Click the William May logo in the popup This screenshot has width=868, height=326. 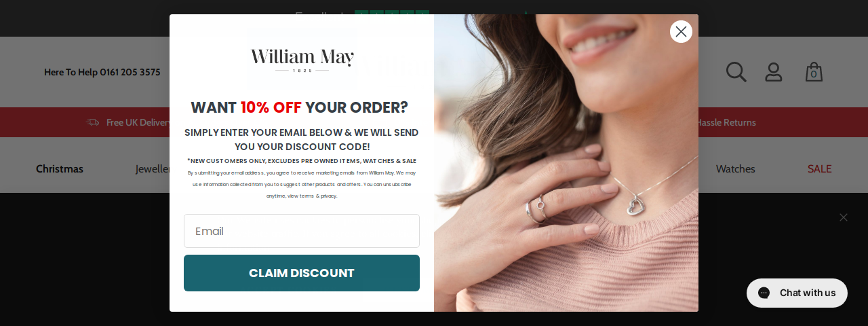pos(302,60)
